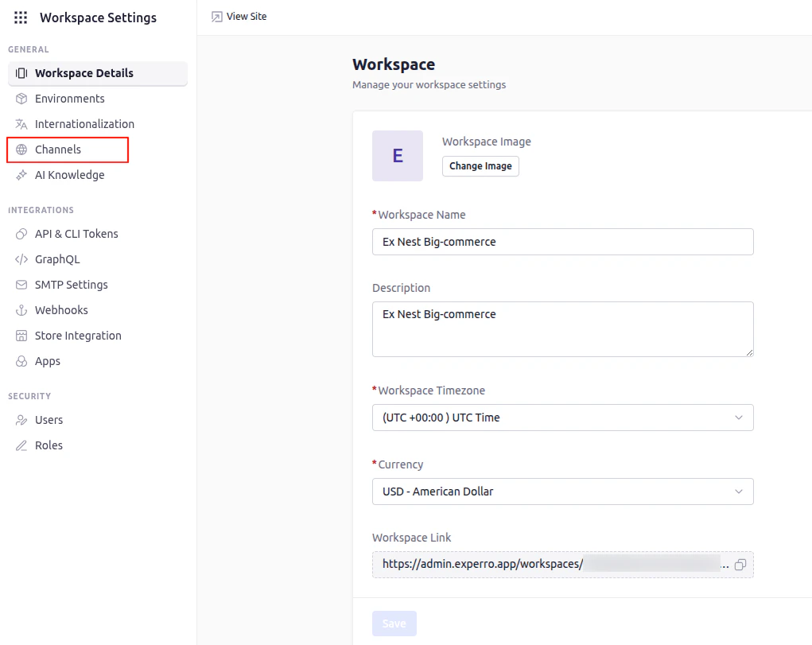Click the AI Knowledge sparkle icon

(x=21, y=175)
